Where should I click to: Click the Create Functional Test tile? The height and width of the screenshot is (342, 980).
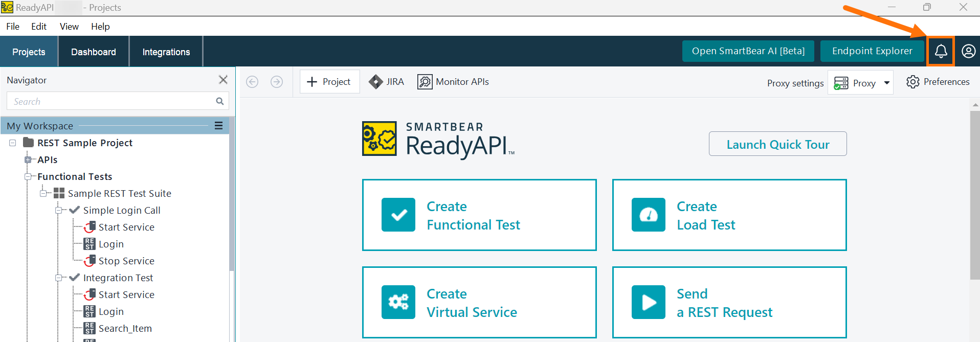479,215
